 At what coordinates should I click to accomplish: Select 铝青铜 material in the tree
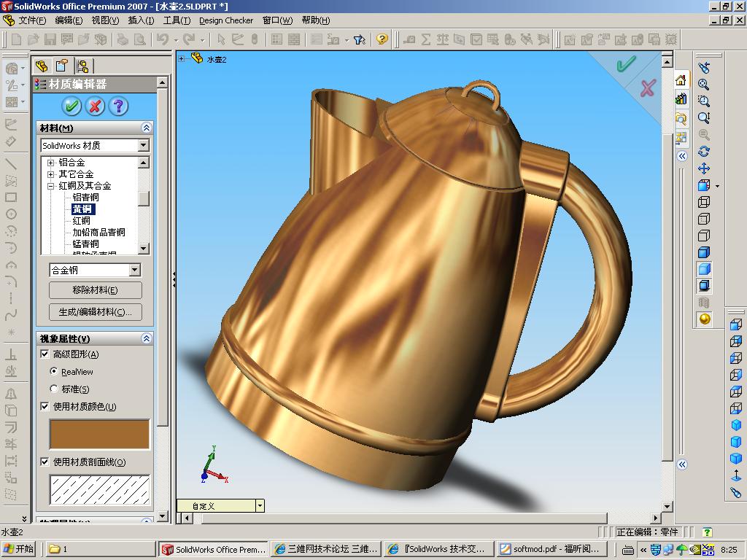86,197
